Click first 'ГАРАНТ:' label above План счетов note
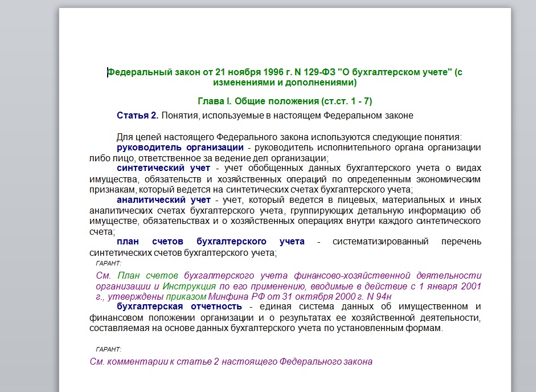 [108, 263]
